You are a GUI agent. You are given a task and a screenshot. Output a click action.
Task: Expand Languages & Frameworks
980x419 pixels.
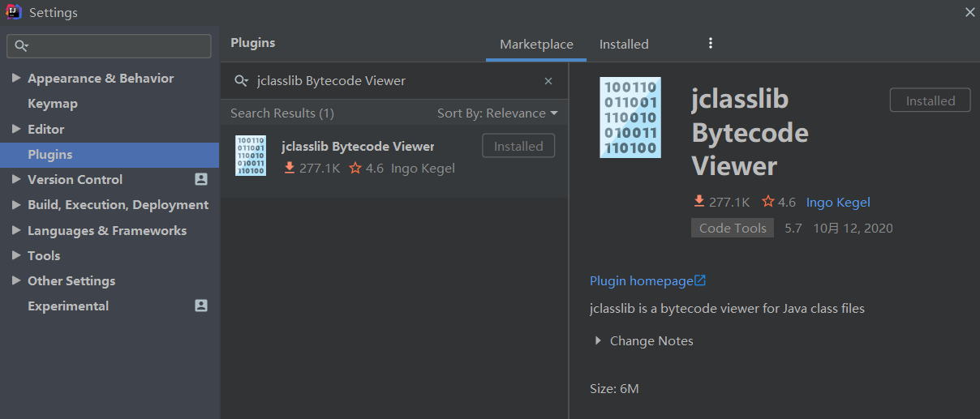16,230
